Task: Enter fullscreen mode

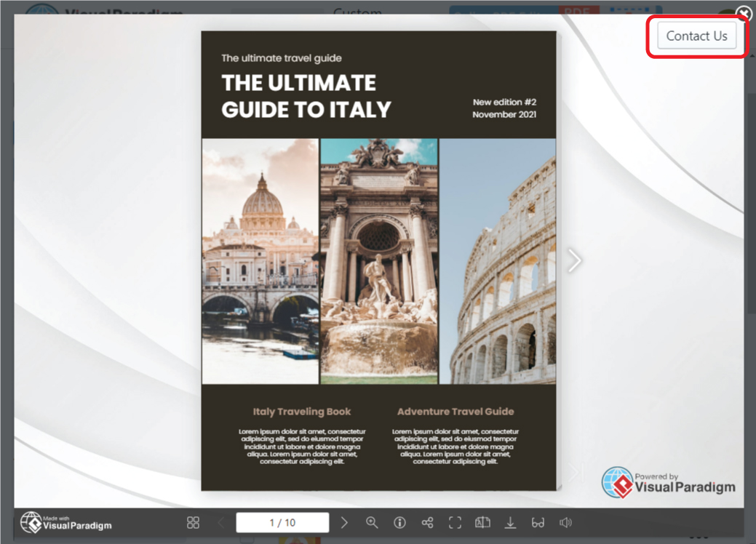Action: (x=455, y=523)
